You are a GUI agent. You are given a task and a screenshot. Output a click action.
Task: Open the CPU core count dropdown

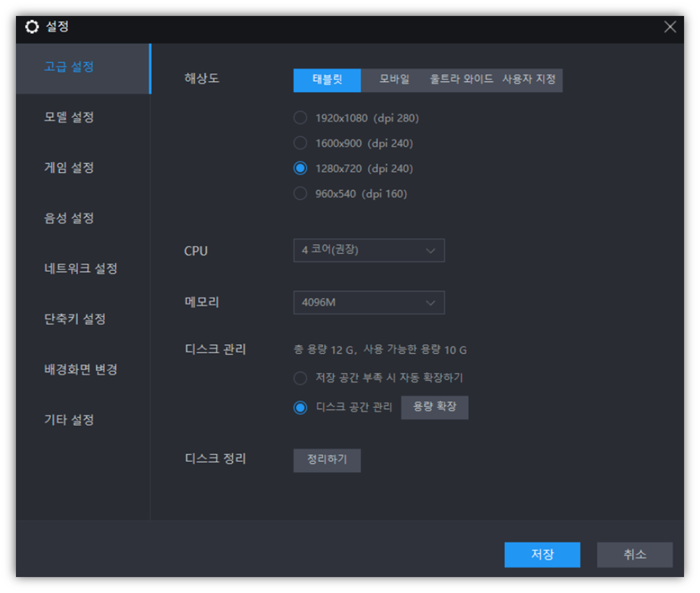pyautogui.click(x=369, y=250)
